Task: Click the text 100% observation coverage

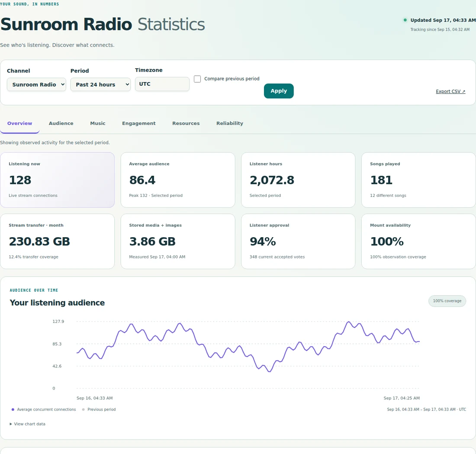Action: coord(398,257)
